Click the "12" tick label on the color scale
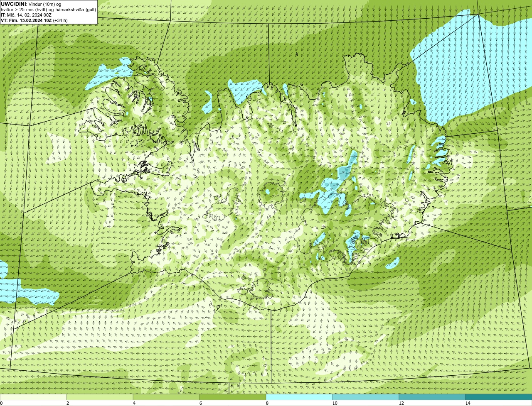 tap(401, 403)
